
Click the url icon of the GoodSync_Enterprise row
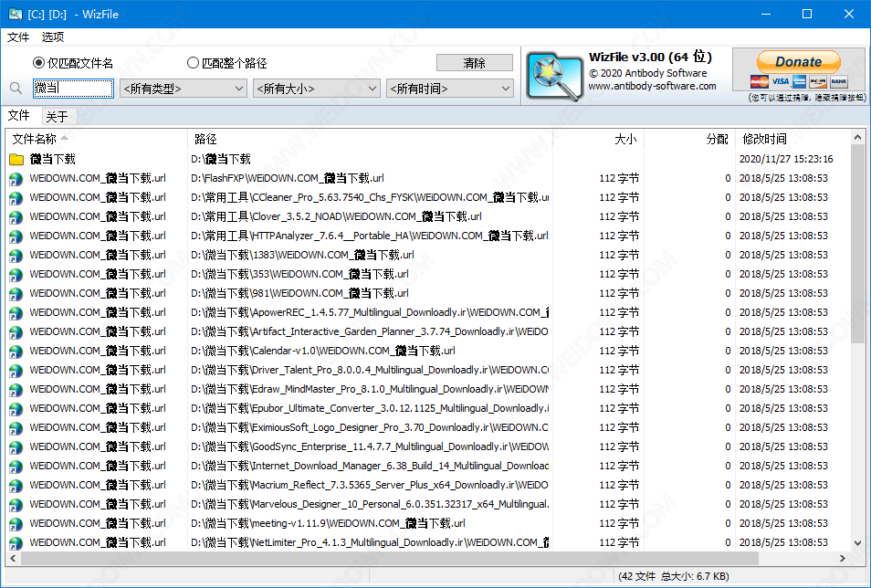pyautogui.click(x=16, y=447)
